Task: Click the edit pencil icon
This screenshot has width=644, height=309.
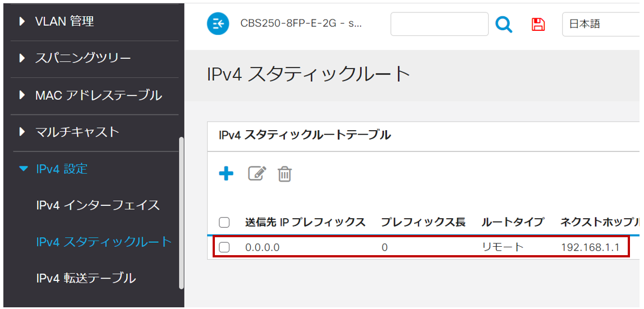Action: pyautogui.click(x=257, y=174)
